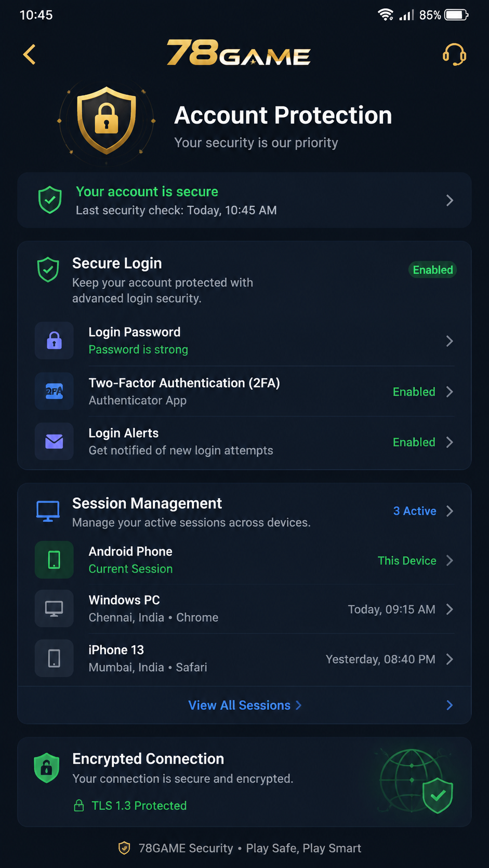Tap the Android Phone device icon
Screen dimensions: 489x868
(x=54, y=560)
